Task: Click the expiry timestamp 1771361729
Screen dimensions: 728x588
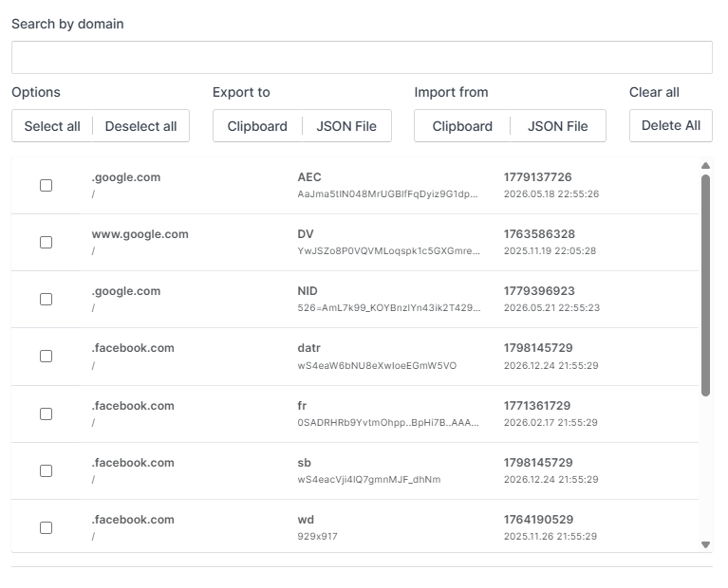Action: [x=537, y=406]
